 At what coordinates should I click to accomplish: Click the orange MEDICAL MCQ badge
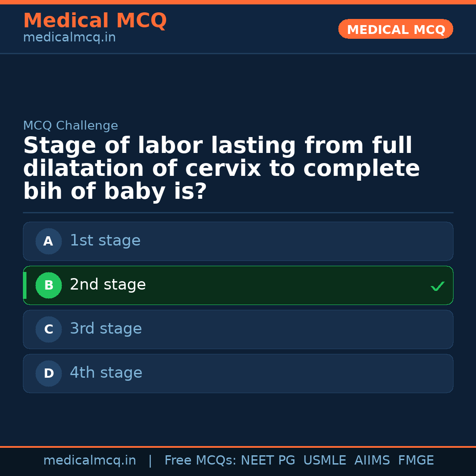[x=395, y=29]
